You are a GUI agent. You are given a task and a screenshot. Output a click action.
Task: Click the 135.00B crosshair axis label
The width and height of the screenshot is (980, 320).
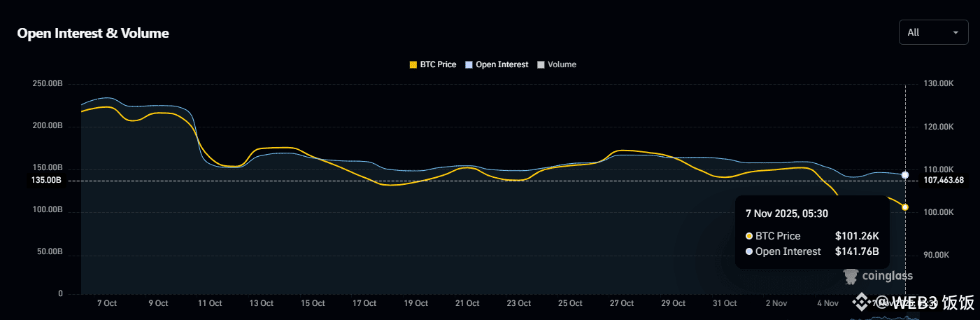tap(47, 180)
